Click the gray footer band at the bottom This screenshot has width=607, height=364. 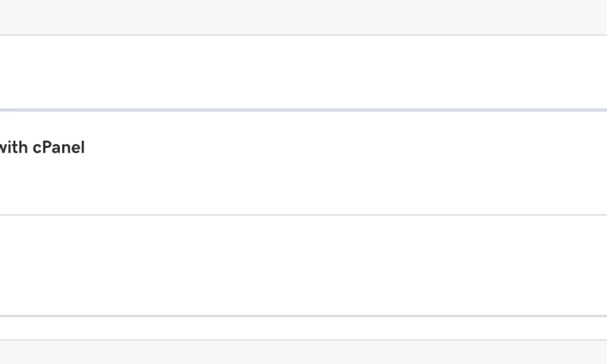[x=303, y=353]
